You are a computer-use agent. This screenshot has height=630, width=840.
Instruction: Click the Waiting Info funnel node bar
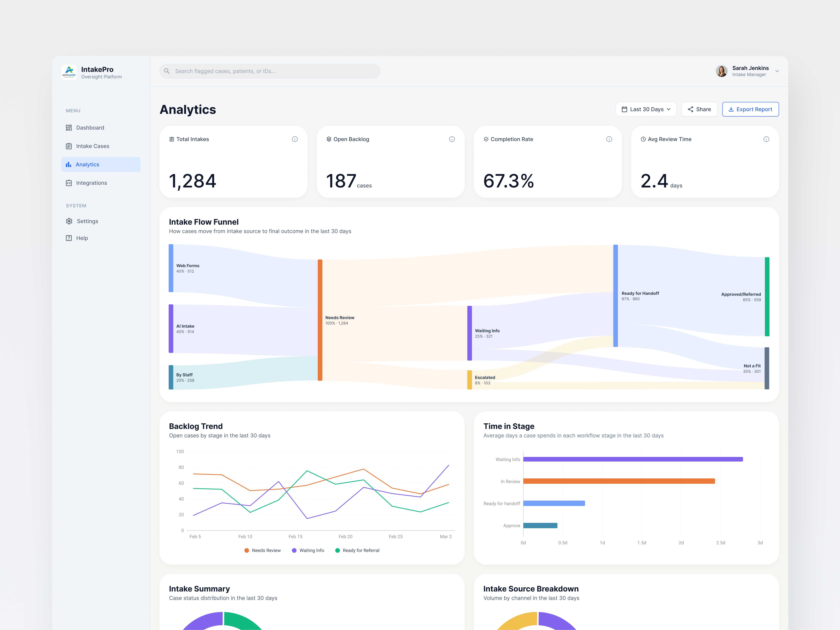470,333
